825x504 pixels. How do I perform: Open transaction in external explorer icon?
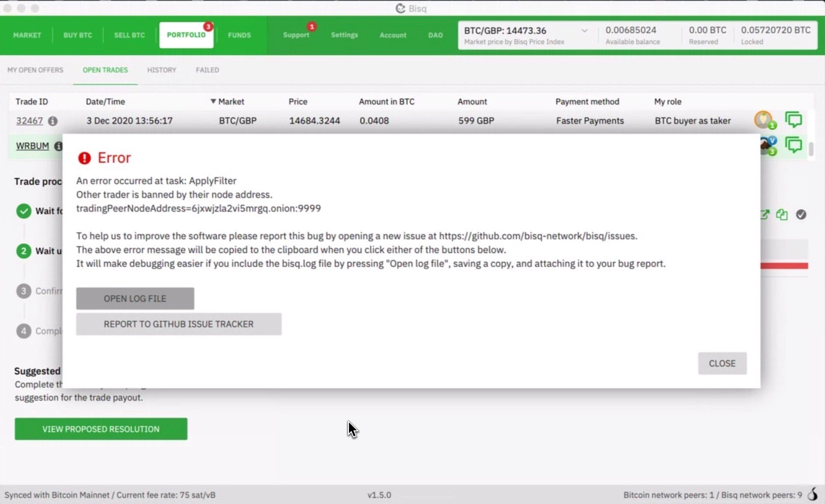[764, 214]
